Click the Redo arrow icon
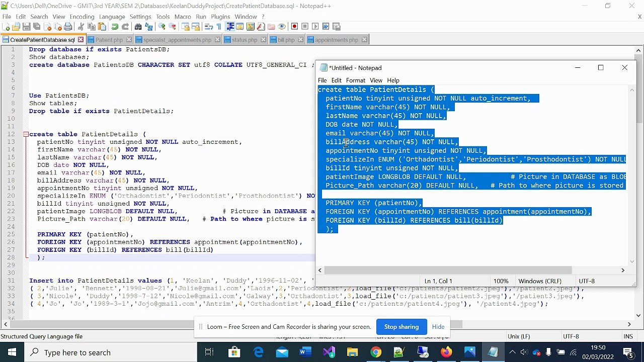This screenshot has height=362, width=644. point(125,27)
